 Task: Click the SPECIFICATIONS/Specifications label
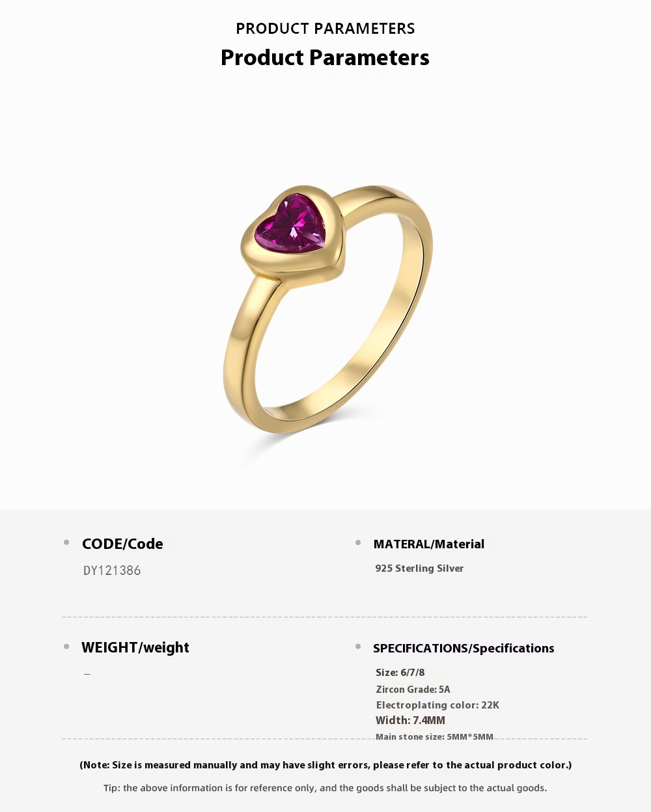(x=464, y=648)
